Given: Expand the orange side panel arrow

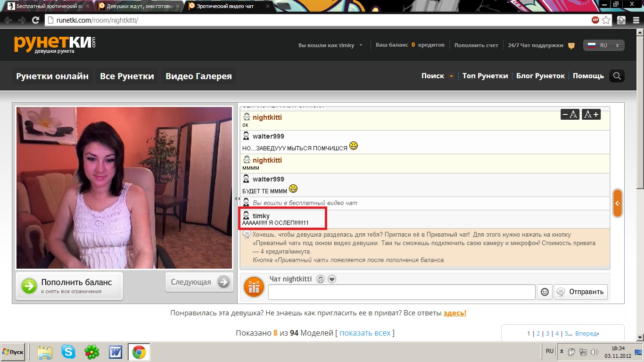Looking at the screenshot, I should click(x=617, y=203).
